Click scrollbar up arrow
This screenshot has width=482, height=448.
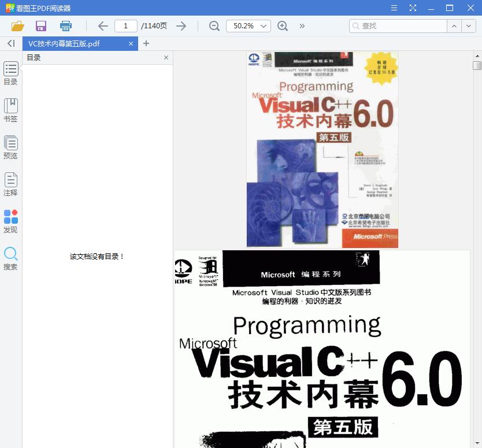[x=477, y=56]
